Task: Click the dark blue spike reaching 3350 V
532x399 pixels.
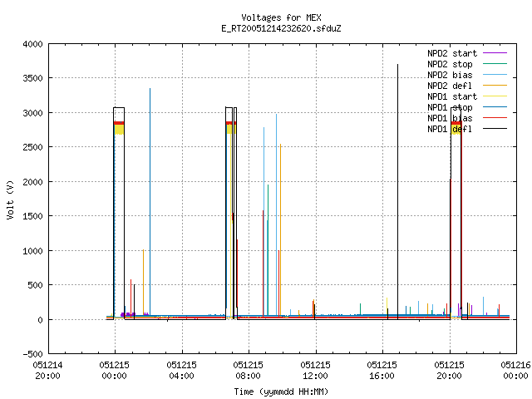Action: (x=150, y=202)
